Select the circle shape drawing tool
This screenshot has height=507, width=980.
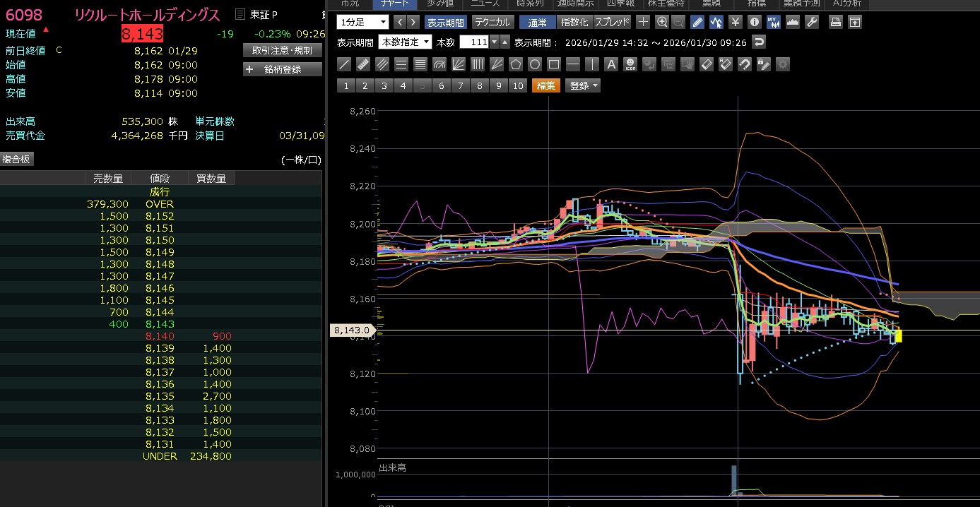tap(535, 64)
